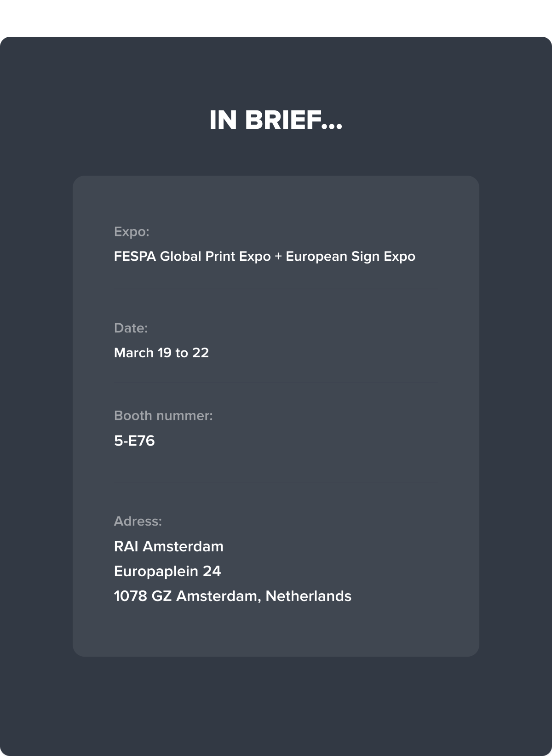Viewport: 552px width, 756px height.
Task: Click the "Date:" label
Action: click(131, 328)
